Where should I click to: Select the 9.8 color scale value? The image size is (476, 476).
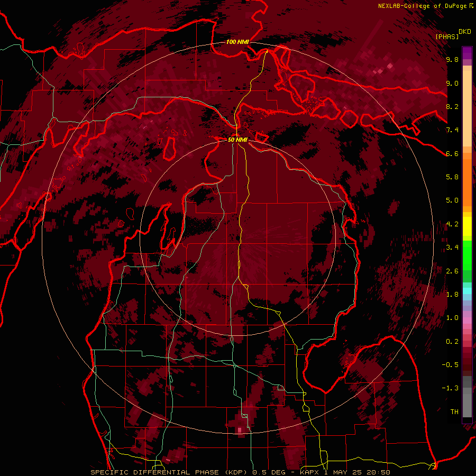(452, 59)
